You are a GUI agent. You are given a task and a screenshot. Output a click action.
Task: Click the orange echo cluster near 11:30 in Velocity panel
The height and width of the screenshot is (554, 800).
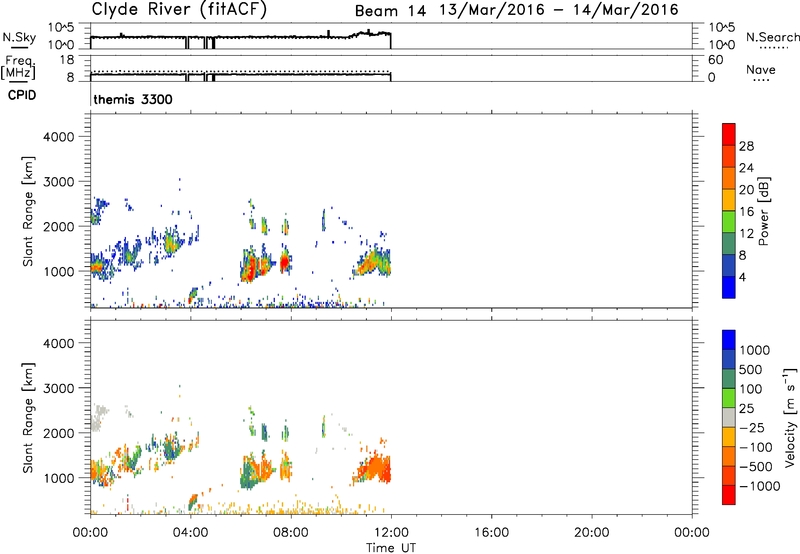[x=376, y=467]
